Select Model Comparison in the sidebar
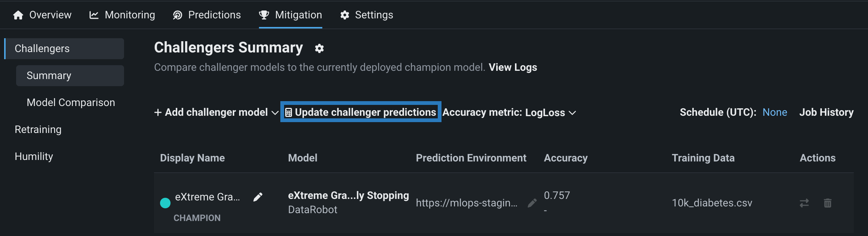This screenshot has width=868, height=236. (x=71, y=103)
